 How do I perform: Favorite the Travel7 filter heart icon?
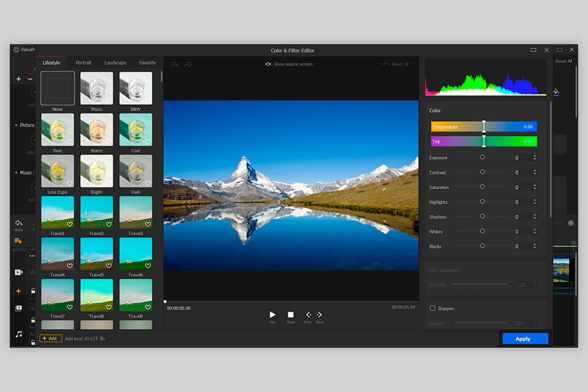pyautogui.click(x=70, y=307)
